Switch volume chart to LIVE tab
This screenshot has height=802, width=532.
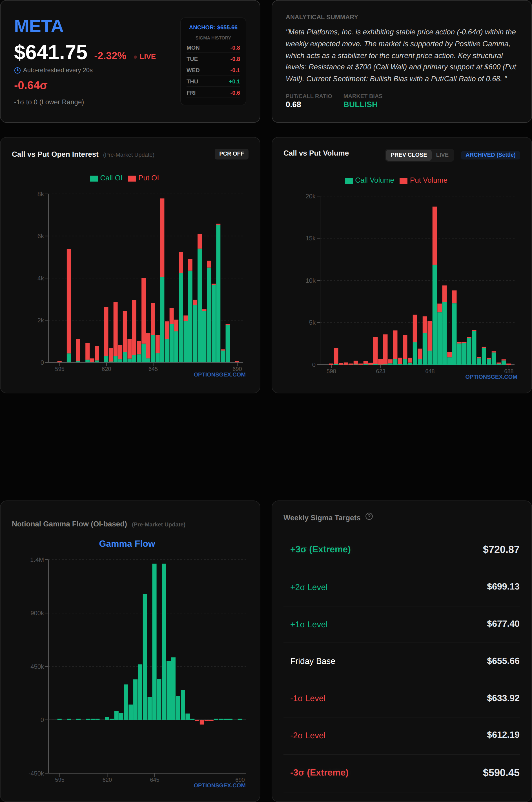442,155
